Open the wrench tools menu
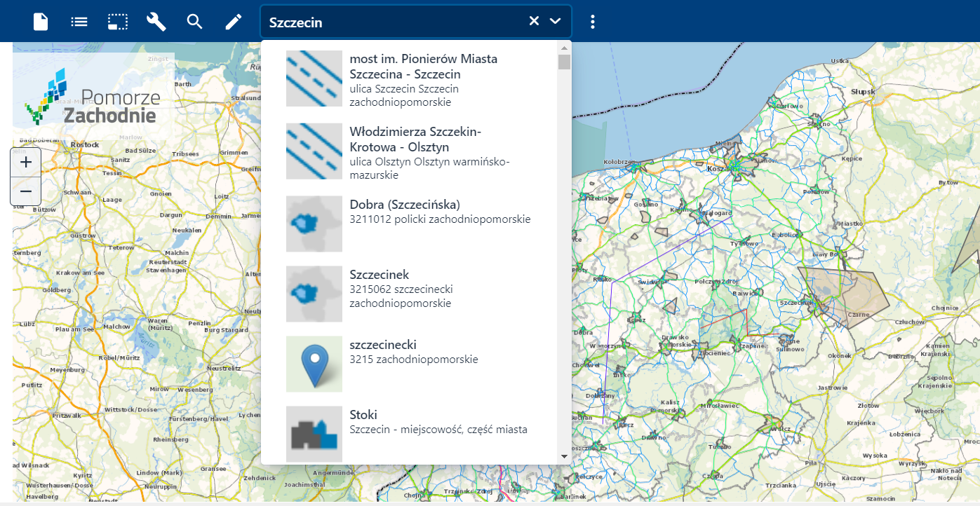The width and height of the screenshot is (980, 506). tap(156, 22)
